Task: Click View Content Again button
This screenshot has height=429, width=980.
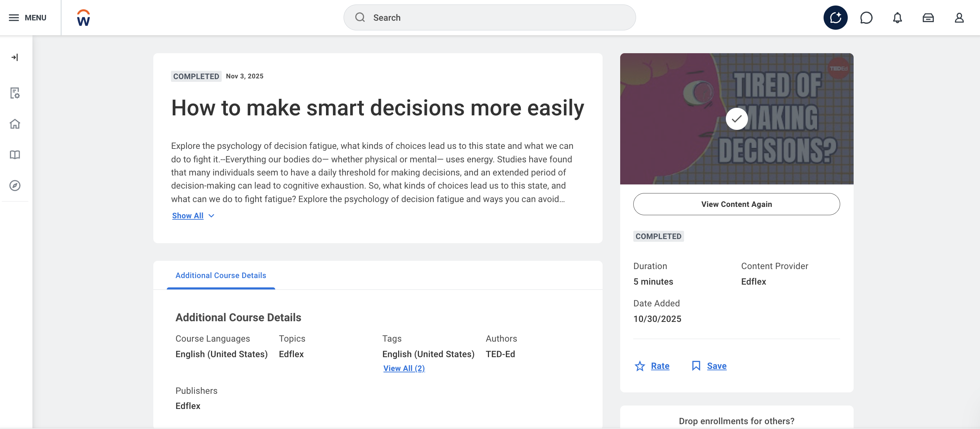Action: pyautogui.click(x=736, y=204)
